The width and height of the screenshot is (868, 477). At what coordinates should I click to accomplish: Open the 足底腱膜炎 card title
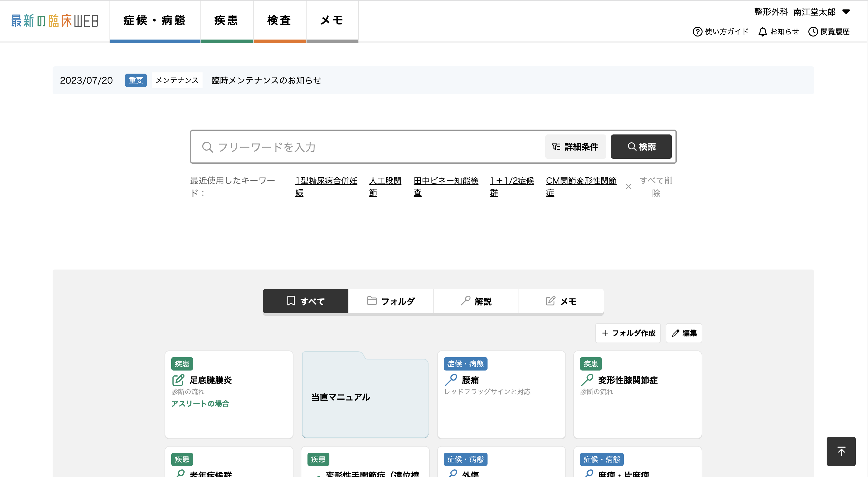210,380
